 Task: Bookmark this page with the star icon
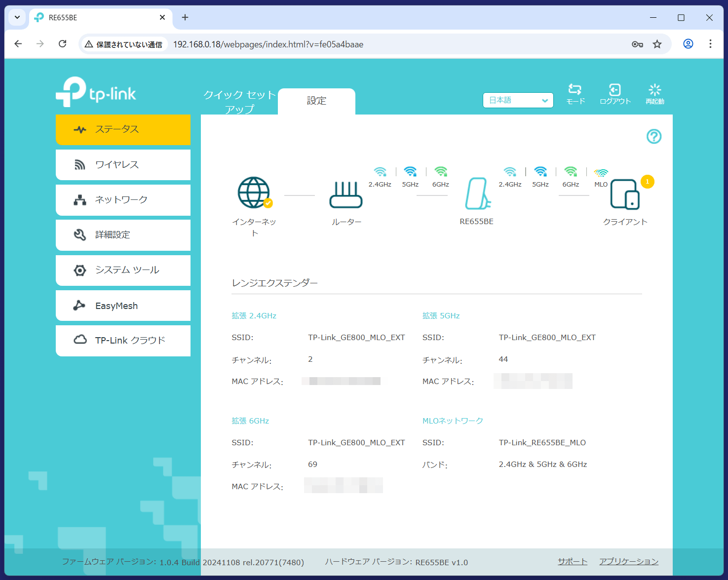point(657,44)
